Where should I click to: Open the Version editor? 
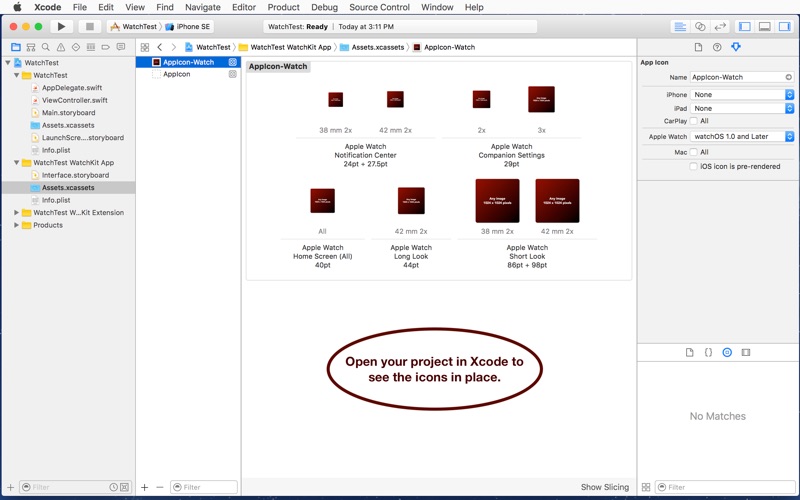coord(720,26)
